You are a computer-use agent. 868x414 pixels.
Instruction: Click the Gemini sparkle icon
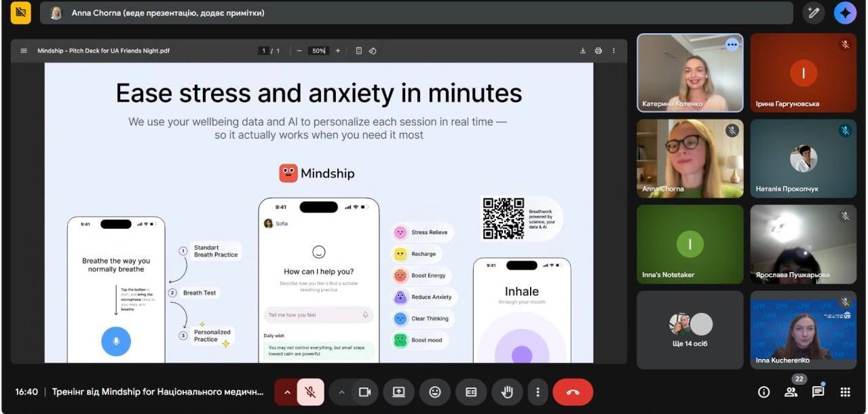click(x=845, y=13)
